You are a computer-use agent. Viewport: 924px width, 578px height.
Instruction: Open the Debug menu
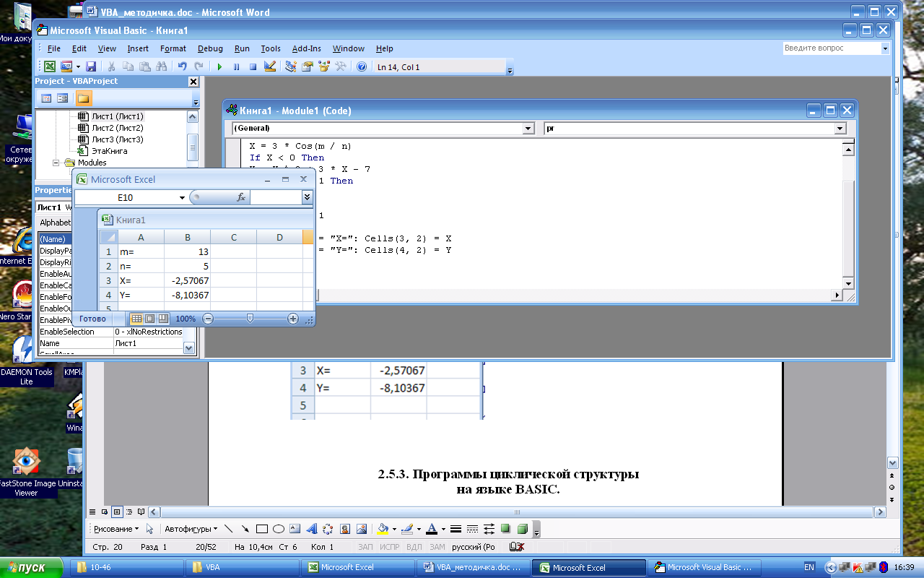click(x=210, y=48)
